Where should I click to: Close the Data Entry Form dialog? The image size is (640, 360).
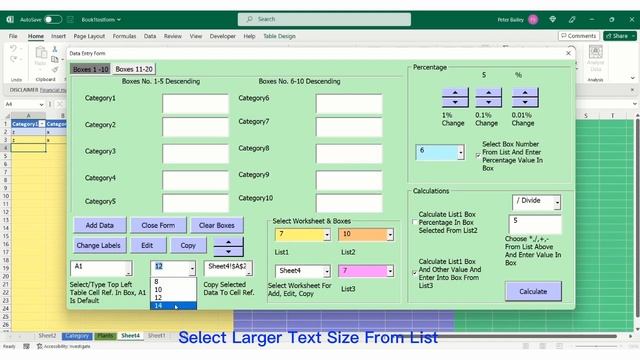568,53
